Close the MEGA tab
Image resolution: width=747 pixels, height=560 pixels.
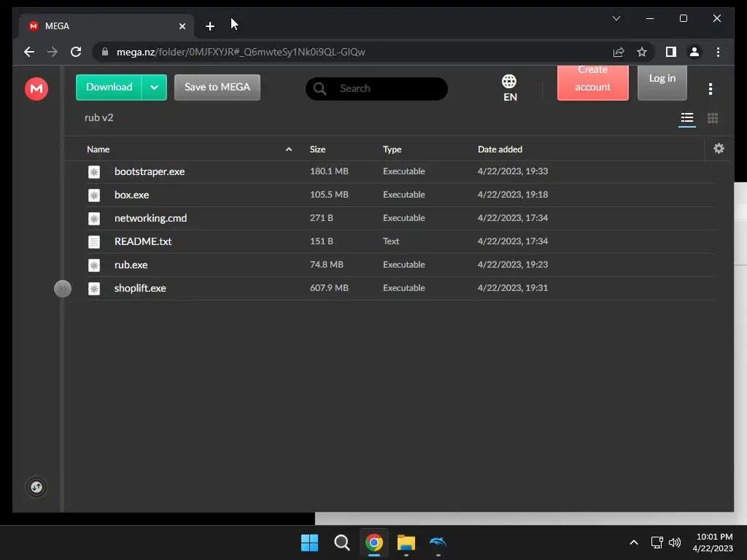(182, 26)
